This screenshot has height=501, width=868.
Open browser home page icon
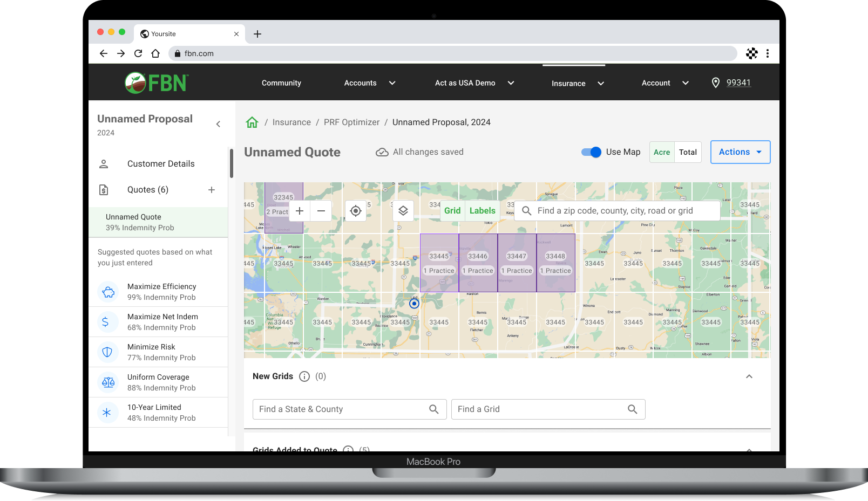pyautogui.click(x=155, y=53)
